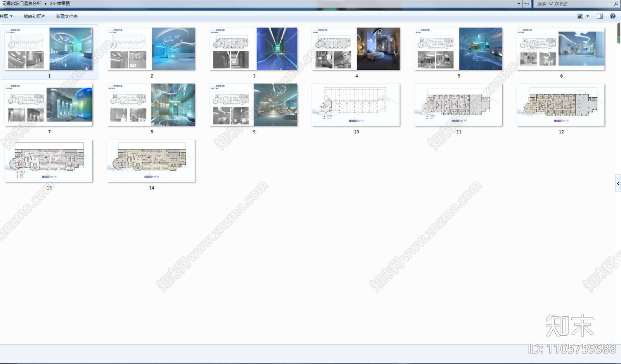
Task: Click the file name label 14
Action: (x=151, y=188)
